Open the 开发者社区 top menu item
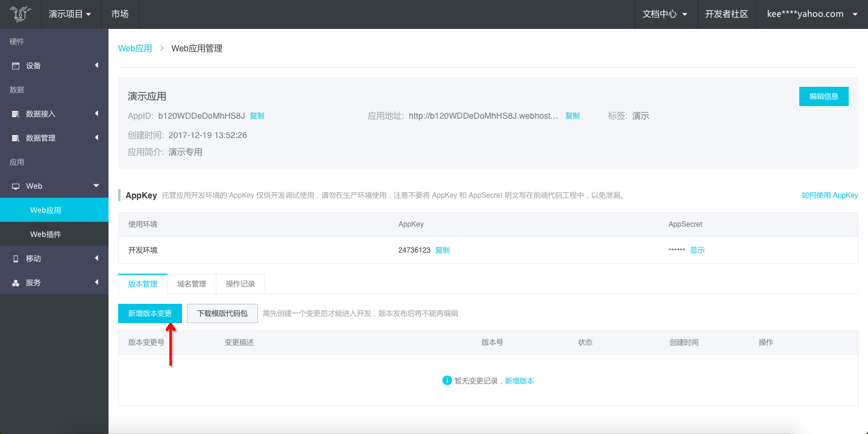The height and width of the screenshot is (434, 868). [x=726, y=14]
